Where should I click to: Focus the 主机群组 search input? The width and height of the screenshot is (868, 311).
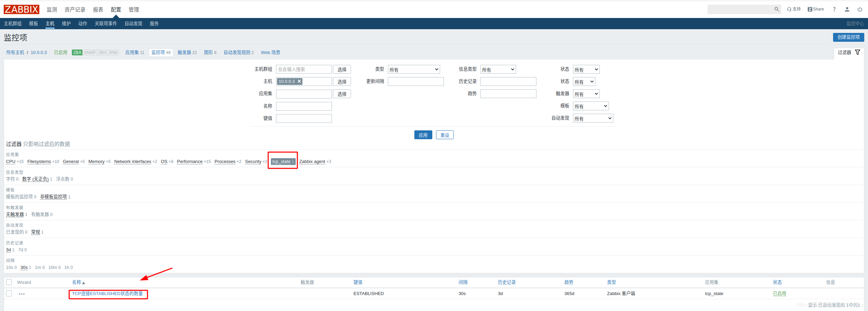tap(304, 70)
